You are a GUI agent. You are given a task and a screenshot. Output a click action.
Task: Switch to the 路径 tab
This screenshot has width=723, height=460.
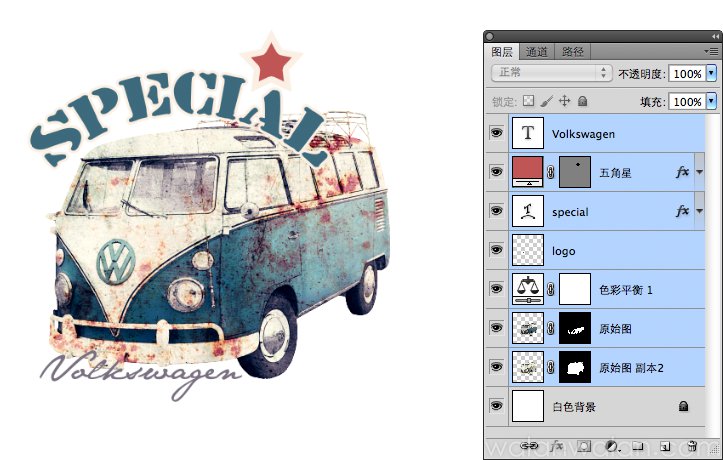click(572, 52)
